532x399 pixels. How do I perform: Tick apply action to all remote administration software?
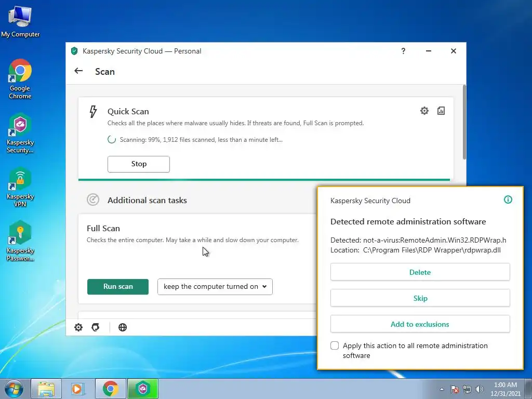click(x=335, y=345)
